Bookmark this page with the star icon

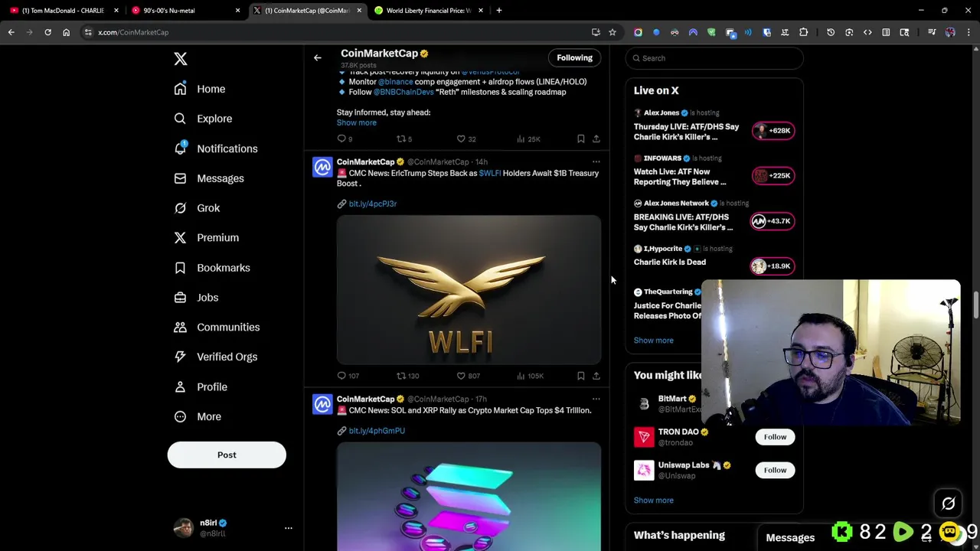click(612, 32)
